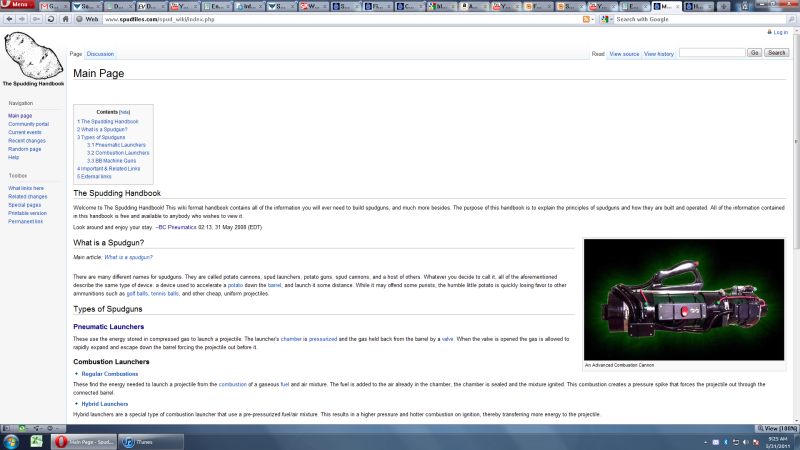The width and height of the screenshot is (800, 450).
Task: Switch to the W... tab with the red icon
Action: (x=314, y=7)
